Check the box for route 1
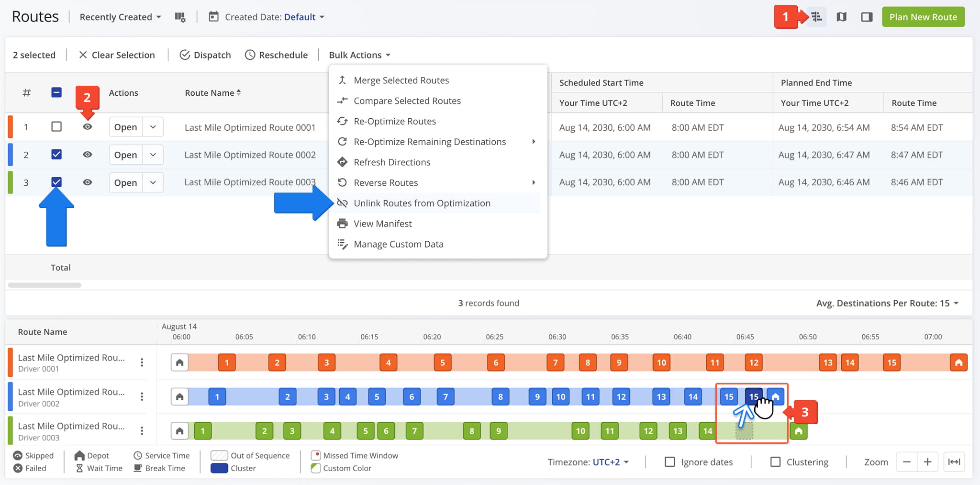 (56, 127)
